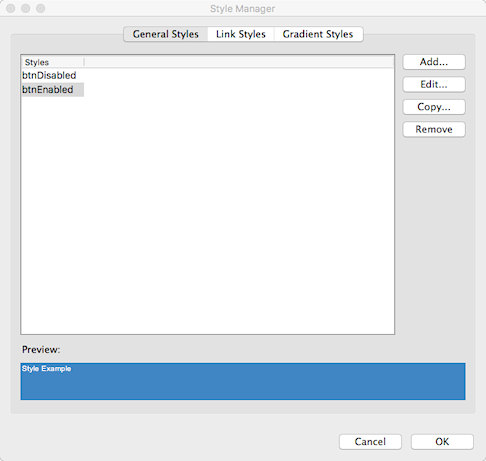Click the Preview label
Screen dimensions: 486x461
[41, 350]
